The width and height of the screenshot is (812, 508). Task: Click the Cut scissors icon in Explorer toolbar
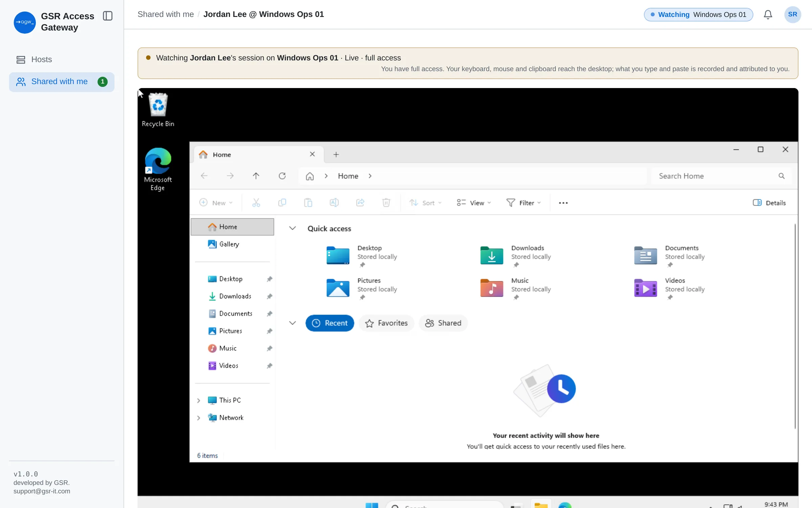(x=256, y=203)
